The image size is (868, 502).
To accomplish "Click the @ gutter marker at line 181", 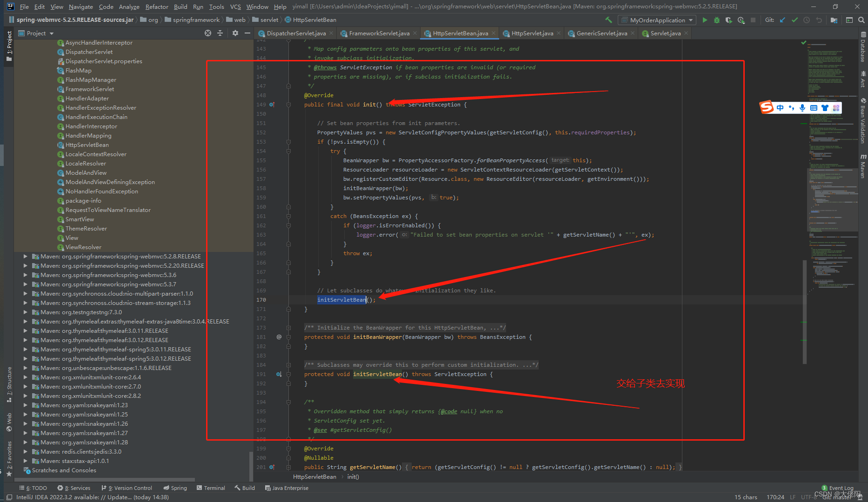I will tap(279, 337).
